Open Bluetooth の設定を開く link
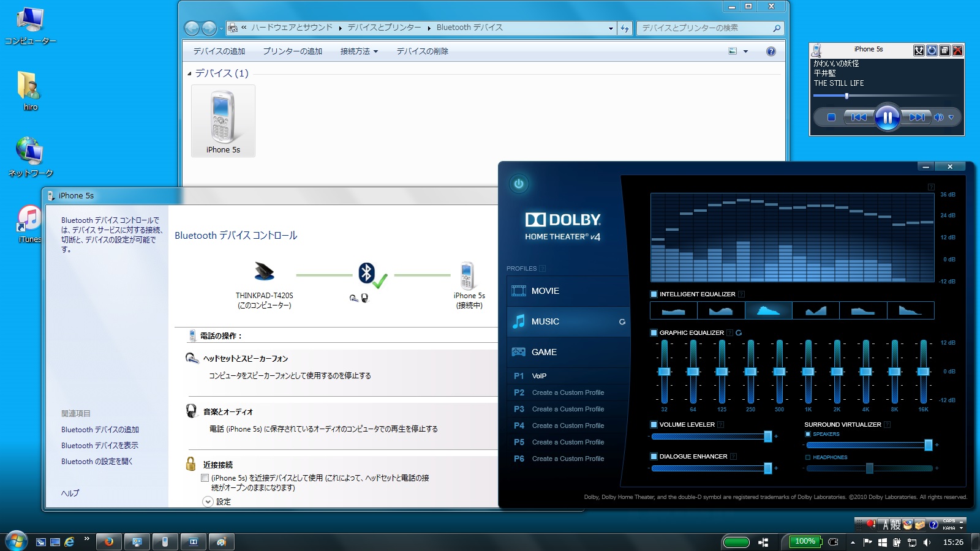Screen dimensions: 980x551 point(97,462)
